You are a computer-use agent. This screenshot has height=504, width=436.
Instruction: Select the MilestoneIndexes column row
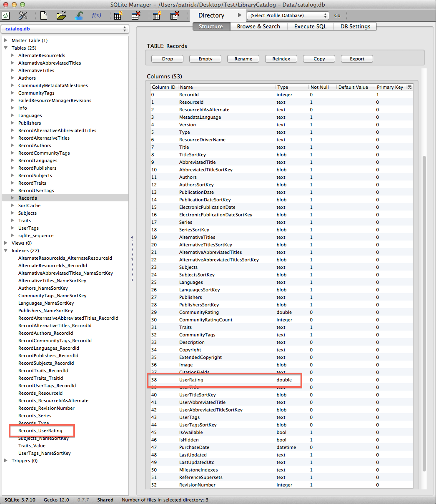tap(281, 470)
